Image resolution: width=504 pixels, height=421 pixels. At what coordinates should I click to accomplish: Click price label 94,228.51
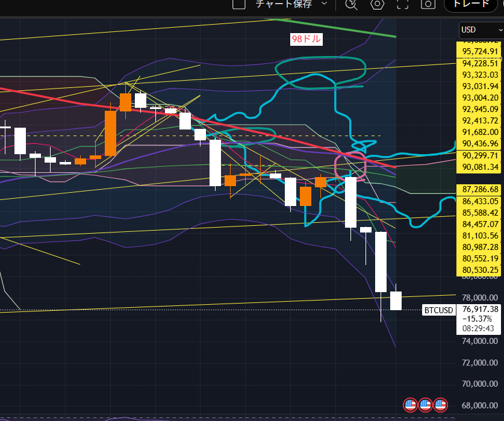tap(479, 63)
